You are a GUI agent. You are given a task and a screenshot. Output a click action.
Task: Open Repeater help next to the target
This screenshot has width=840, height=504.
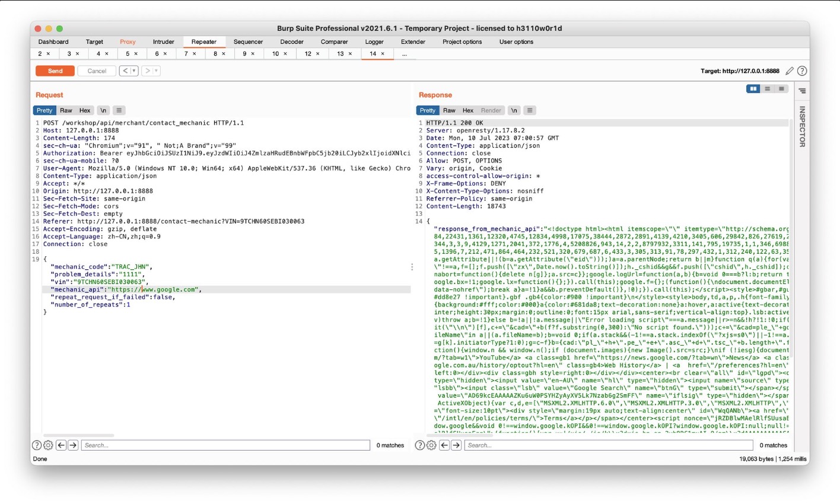click(x=802, y=71)
